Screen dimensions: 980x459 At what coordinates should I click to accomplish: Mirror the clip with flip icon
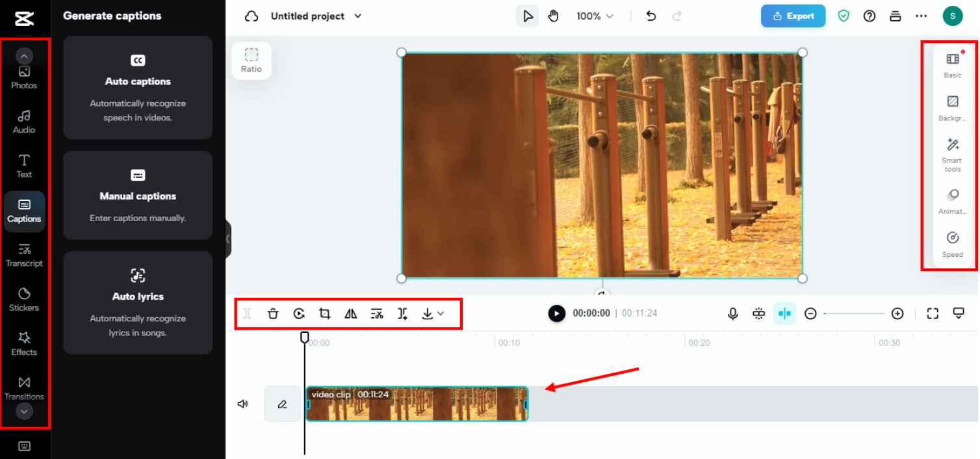pos(351,314)
